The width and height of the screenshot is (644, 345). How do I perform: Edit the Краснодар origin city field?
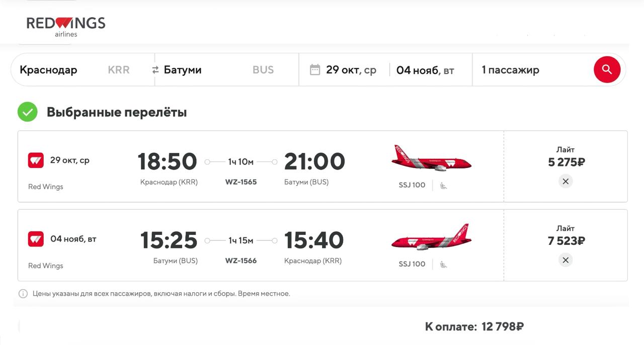[x=48, y=70]
